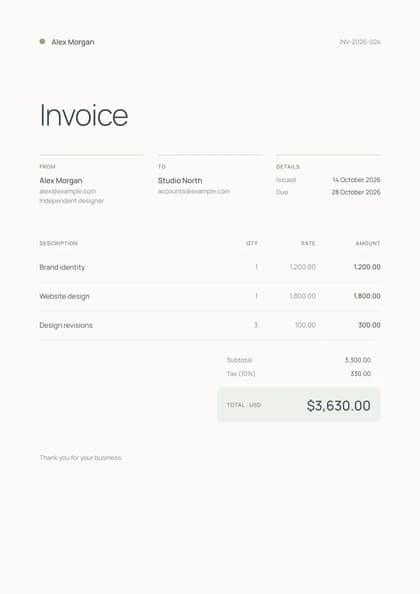This screenshot has width=420, height=594.
Task: Click the bold amount '1,800.00' for Website design
Action: (x=367, y=296)
